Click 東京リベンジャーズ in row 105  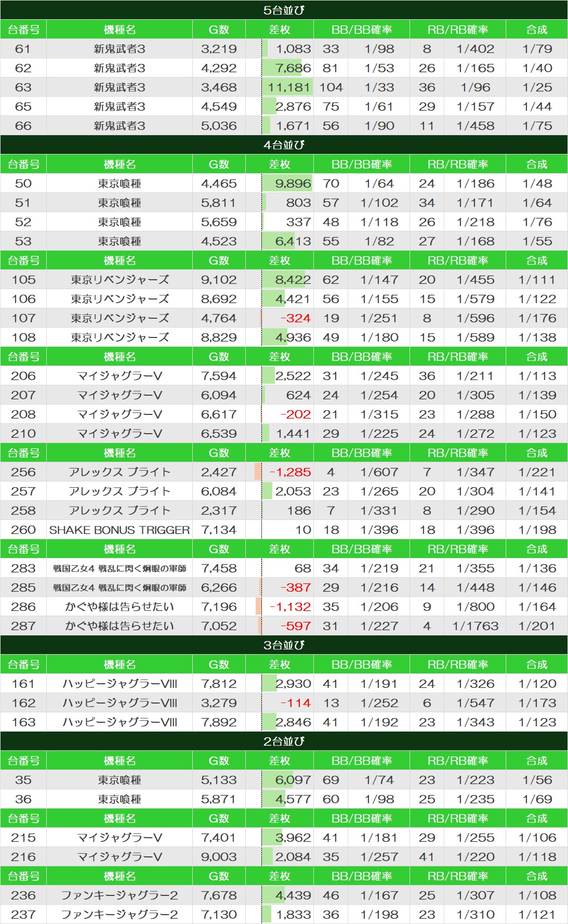(120, 280)
